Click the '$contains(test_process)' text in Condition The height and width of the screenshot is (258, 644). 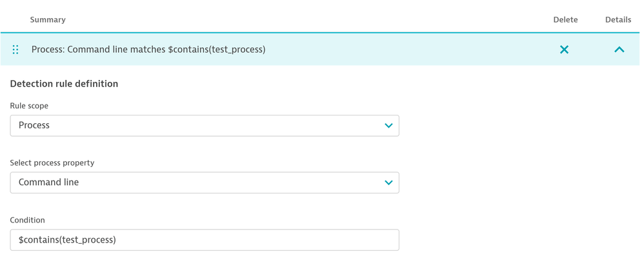click(x=67, y=240)
